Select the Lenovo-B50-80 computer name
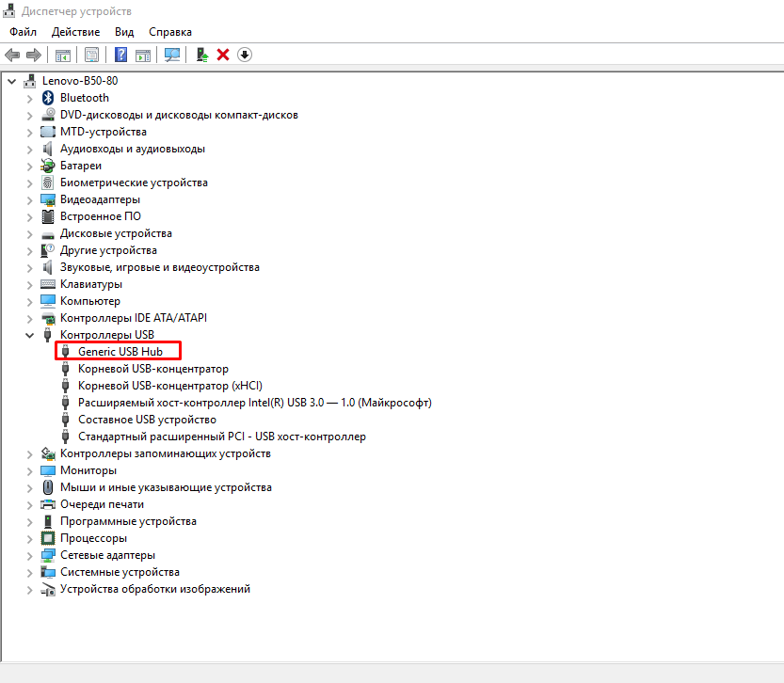 (80, 81)
